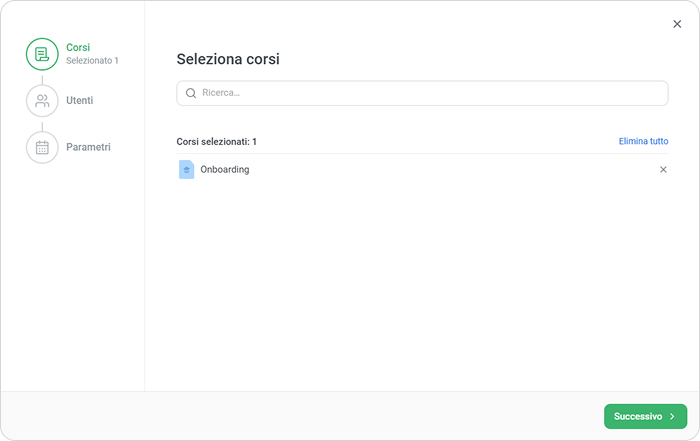
Task: Go to the Utenti step
Action: (80, 100)
